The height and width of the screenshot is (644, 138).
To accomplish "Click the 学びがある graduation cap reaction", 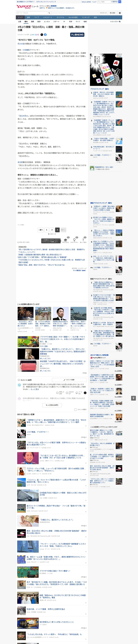I will (66, 240).
